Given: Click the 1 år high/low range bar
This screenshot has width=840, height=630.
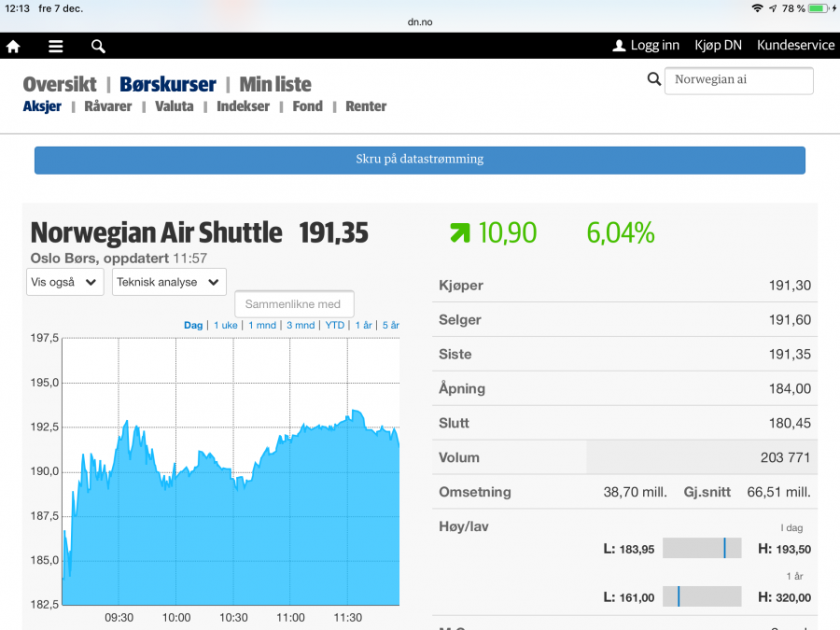Looking at the screenshot, I should point(702,596).
